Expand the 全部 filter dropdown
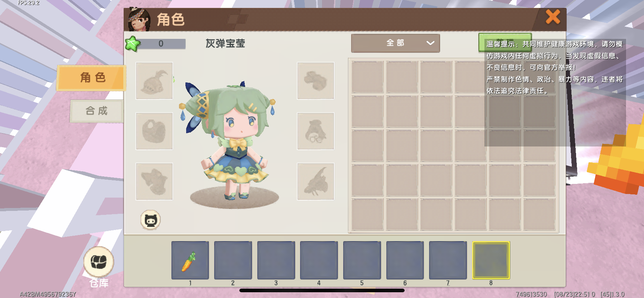 tap(395, 43)
